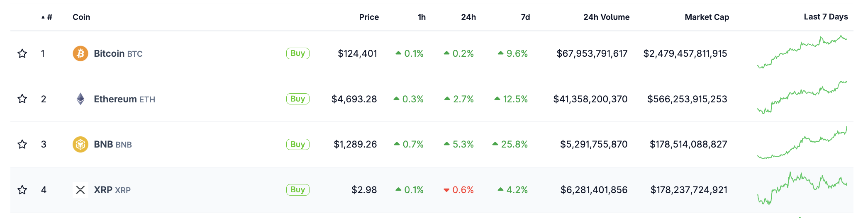
Task: Toggle the star next to Ethereum
Action: click(x=22, y=99)
